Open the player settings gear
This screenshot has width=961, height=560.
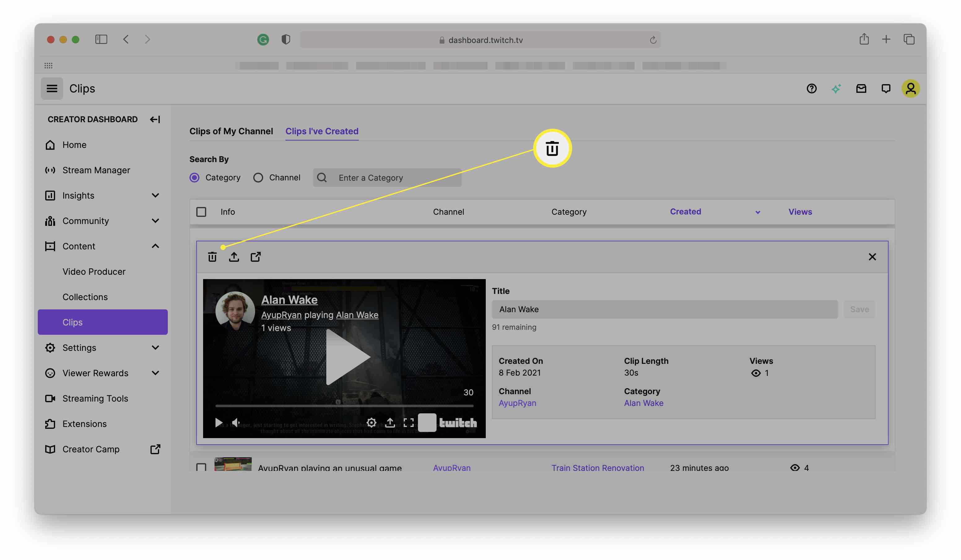[372, 422]
